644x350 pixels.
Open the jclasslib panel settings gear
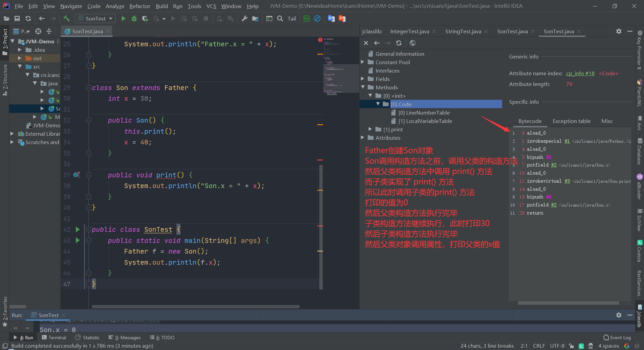[619, 31]
